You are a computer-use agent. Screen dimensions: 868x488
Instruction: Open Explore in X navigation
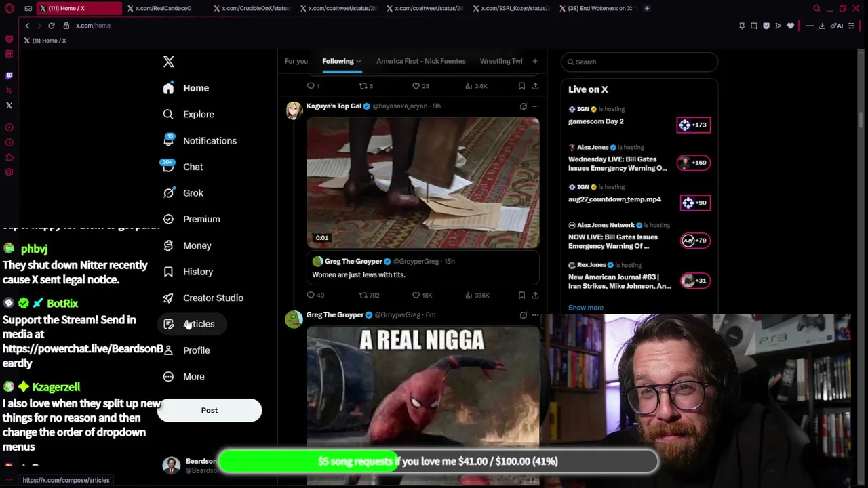(x=189, y=115)
